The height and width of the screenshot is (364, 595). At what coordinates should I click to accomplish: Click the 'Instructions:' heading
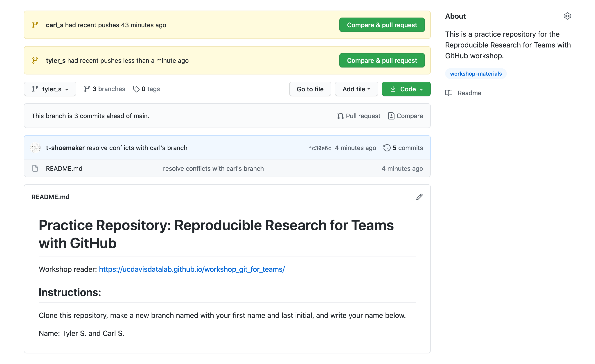click(x=70, y=292)
